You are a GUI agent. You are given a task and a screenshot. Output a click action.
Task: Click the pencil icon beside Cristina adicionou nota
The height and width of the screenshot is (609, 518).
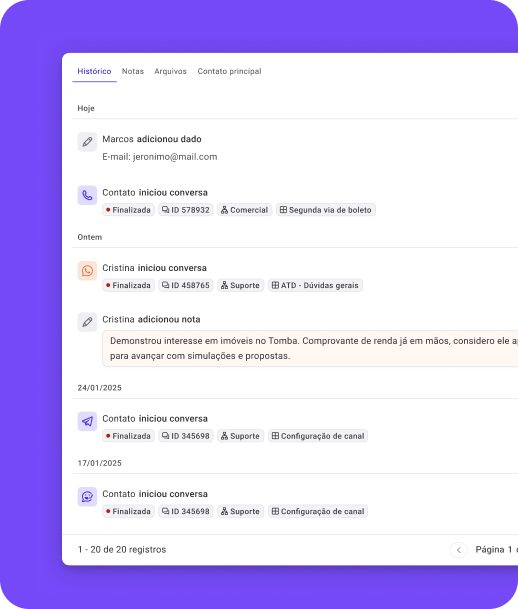point(87,322)
